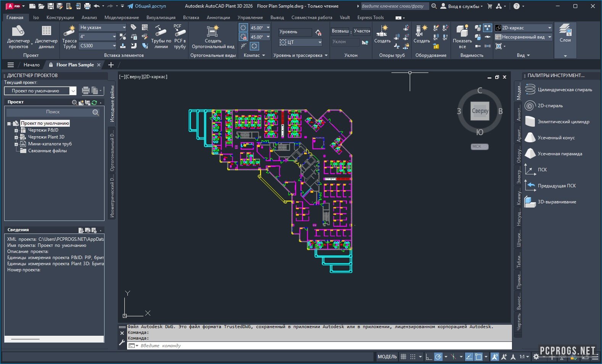Toggle ortho mode in the status bar
The image size is (602, 364).
point(429,357)
